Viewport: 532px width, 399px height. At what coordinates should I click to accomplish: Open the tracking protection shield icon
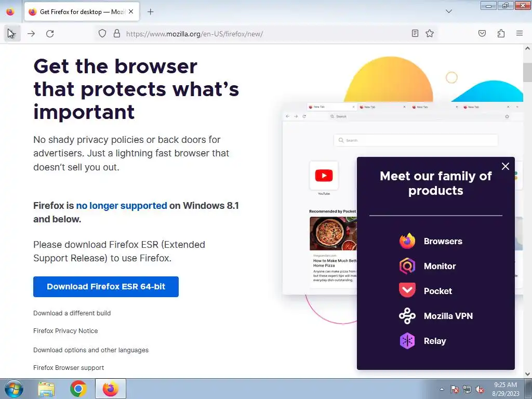102,33
